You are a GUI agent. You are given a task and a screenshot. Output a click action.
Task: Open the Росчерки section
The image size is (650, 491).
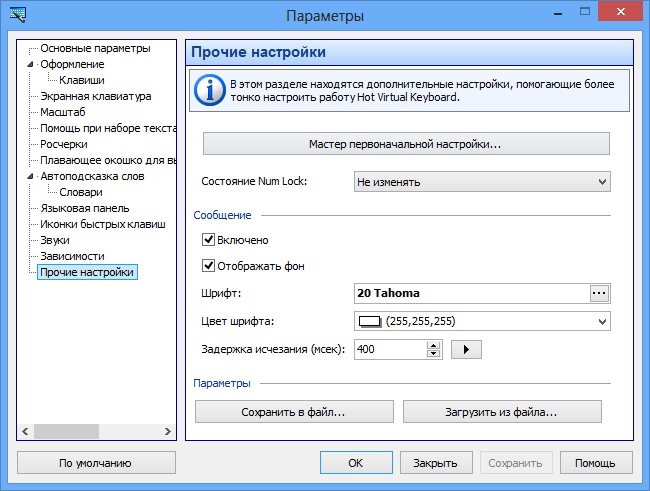pos(64,144)
